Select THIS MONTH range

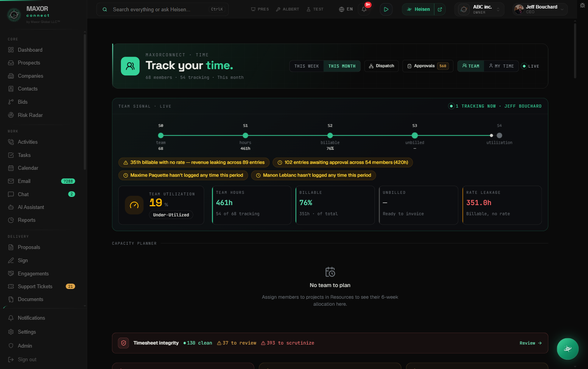click(x=342, y=66)
